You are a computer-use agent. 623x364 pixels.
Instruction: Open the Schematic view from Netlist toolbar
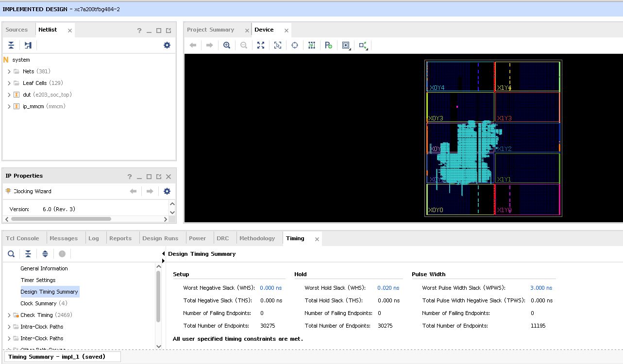[28, 45]
